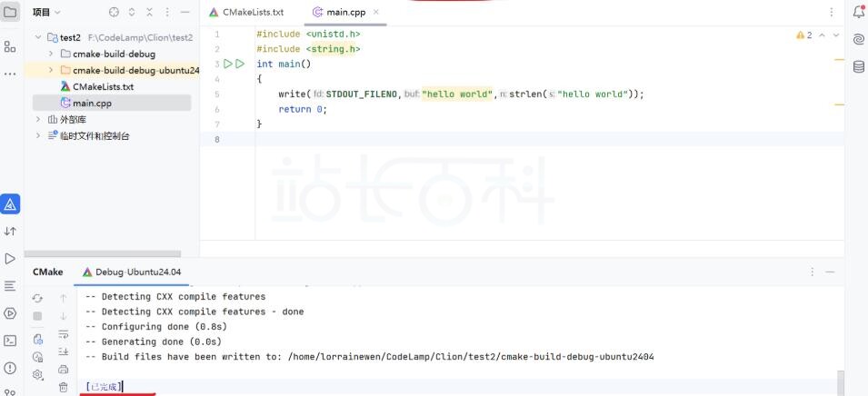Click the CMake file-with-gear icon below stop
This screenshot has height=396, width=868.
pos(37,339)
